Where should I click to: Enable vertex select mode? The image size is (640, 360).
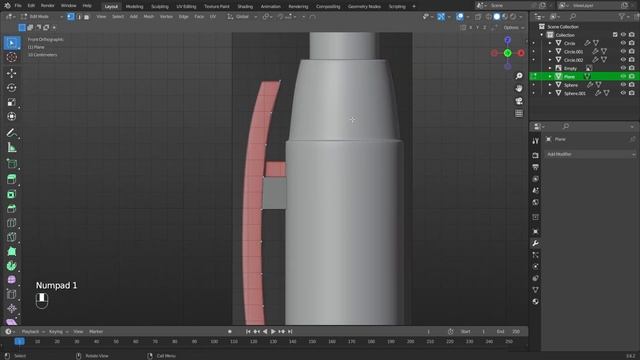(x=71, y=17)
